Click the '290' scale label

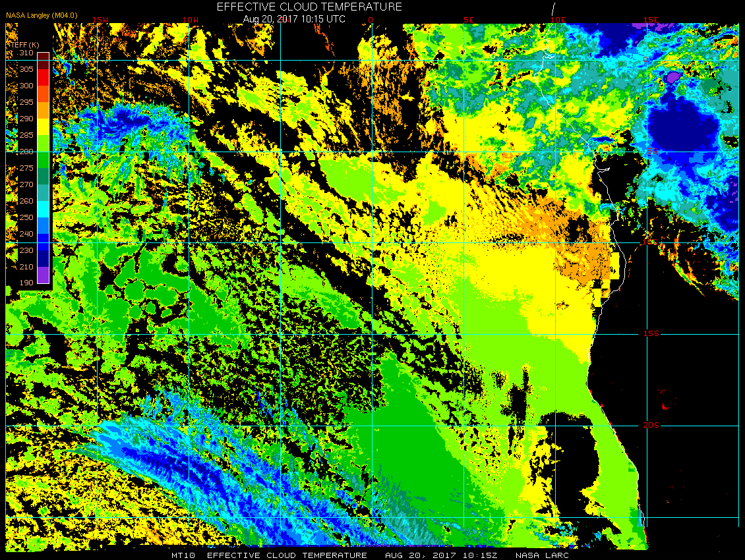(x=26, y=119)
